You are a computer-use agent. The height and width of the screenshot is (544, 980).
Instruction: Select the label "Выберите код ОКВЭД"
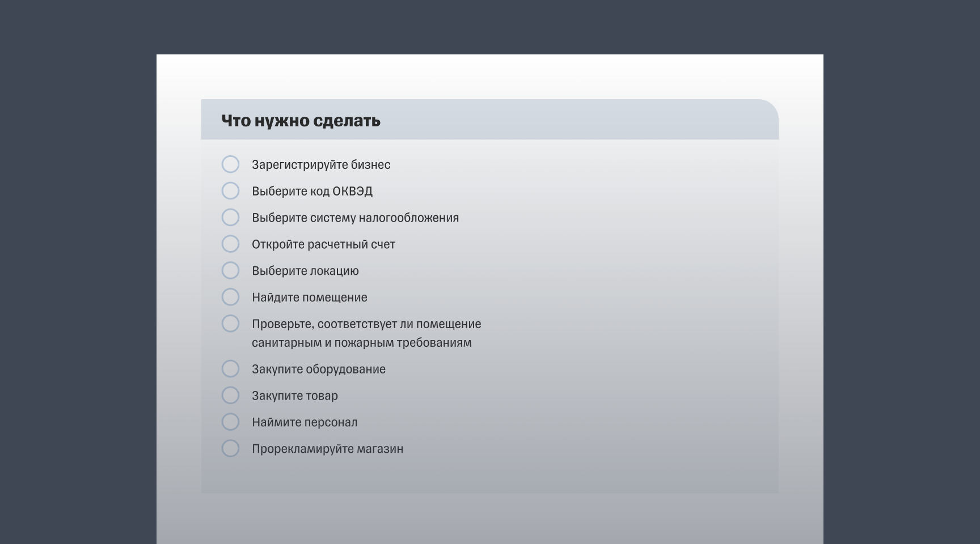(312, 192)
